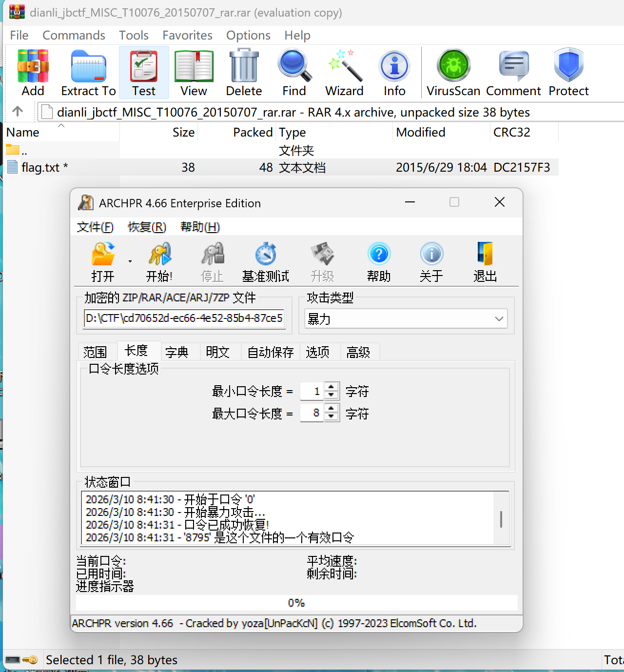Decrease the 最大口令长度 spinner value
Viewport: 624px width, 672px height.
[331, 417]
